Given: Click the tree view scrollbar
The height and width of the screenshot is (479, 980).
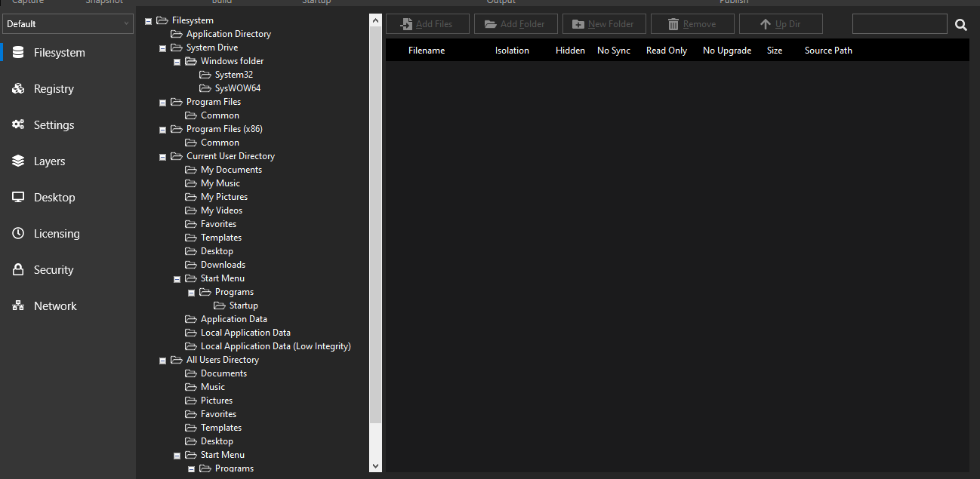Looking at the screenshot, I should click(375, 226).
